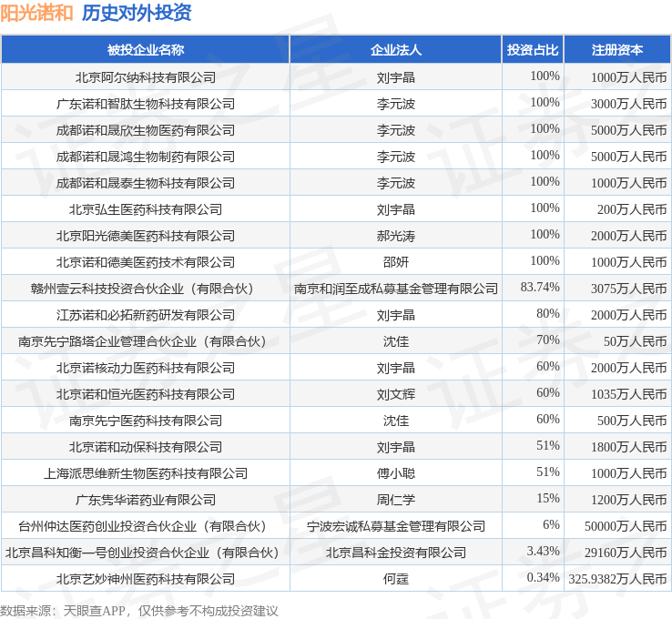Click 50000万人民币 registered capital

(626, 526)
